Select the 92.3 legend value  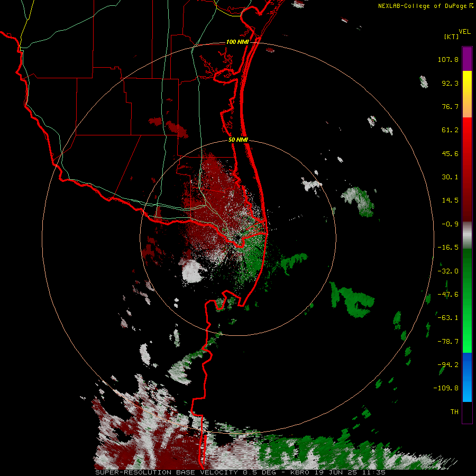tap(450, 83)
